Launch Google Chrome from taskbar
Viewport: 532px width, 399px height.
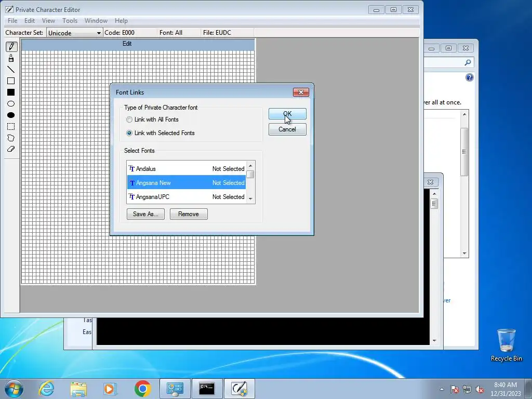(x=142, y=389)
